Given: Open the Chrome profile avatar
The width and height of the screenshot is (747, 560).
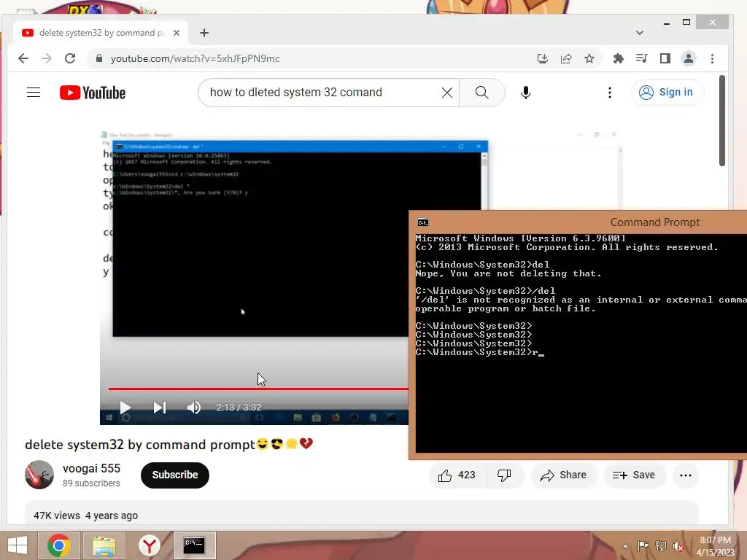Looking at the screenshot, I should pos(689,58).
